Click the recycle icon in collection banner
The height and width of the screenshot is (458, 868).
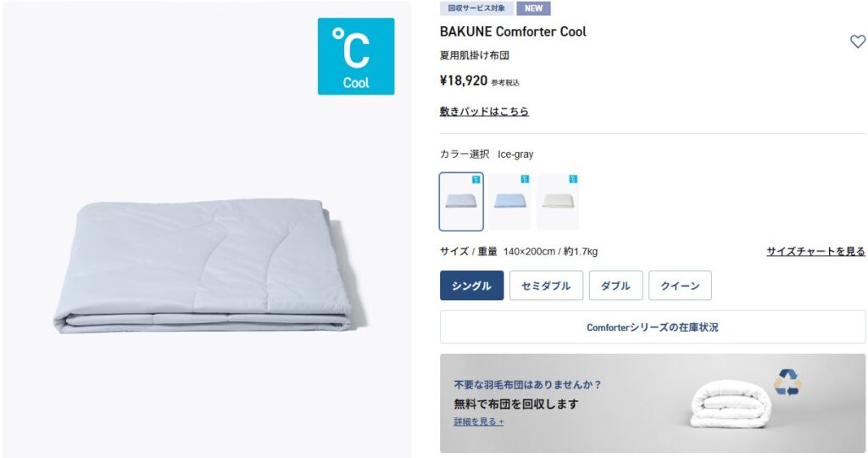[787, 383]
